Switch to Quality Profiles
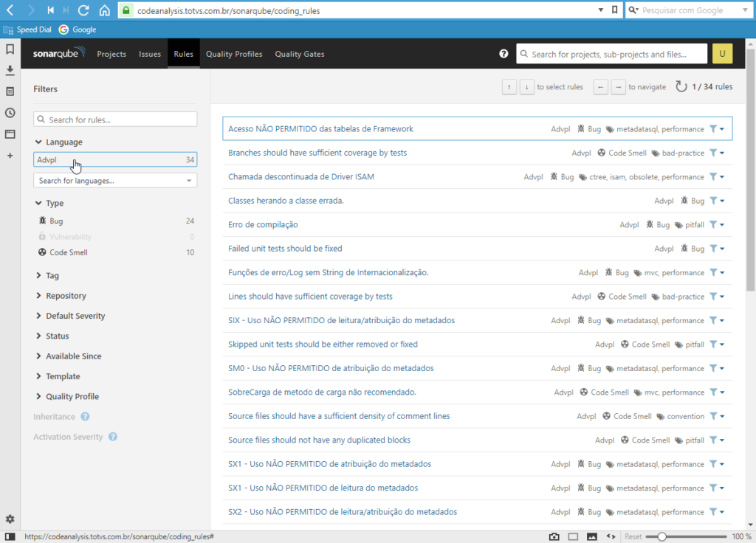The height and width of the screenshot is (543, 756). pos(234,54)
